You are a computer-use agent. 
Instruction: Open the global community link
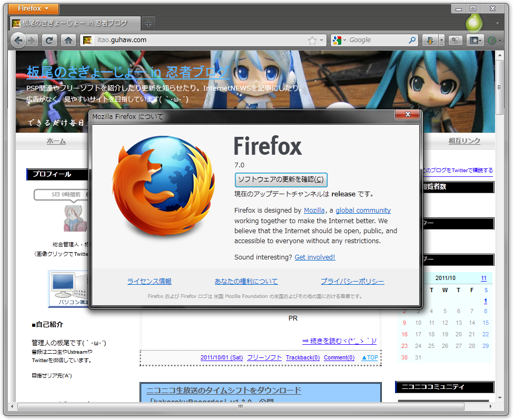pos(363,211)
